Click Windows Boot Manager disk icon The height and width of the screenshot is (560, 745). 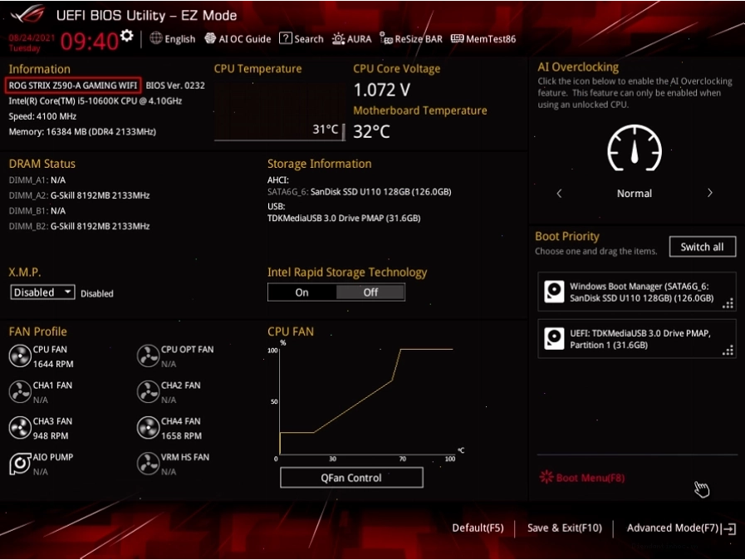coord(554,292)
